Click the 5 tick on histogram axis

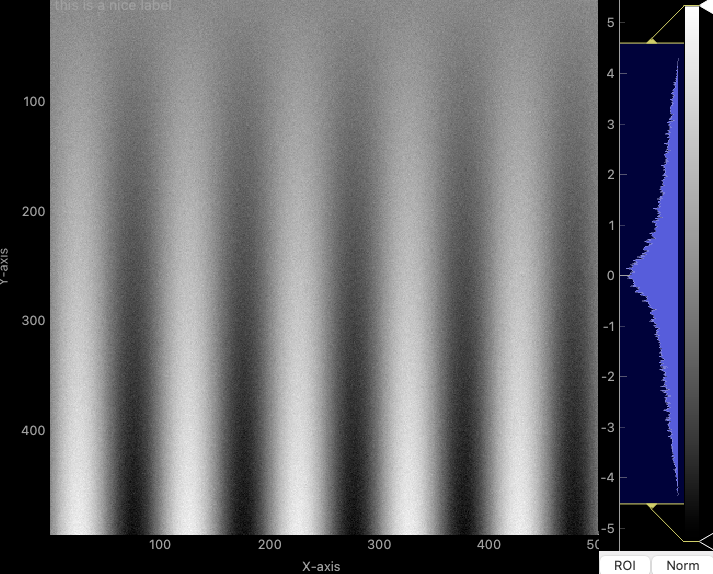click(610, 22)
